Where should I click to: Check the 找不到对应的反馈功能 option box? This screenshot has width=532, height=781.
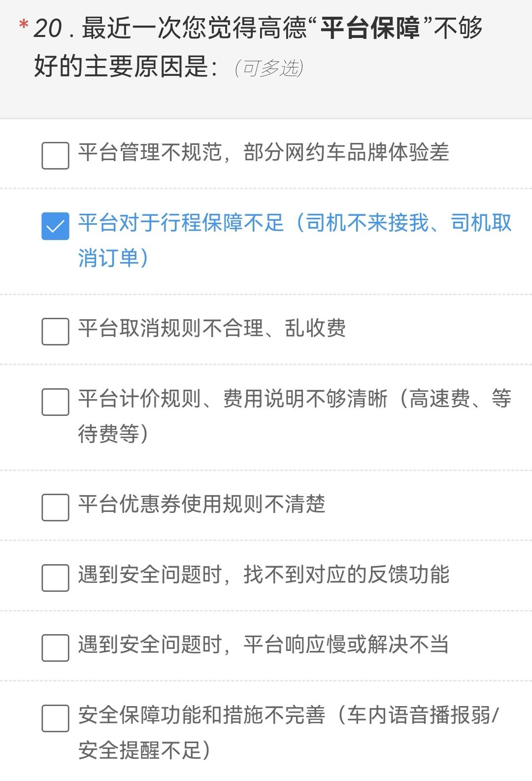point(55,577)
